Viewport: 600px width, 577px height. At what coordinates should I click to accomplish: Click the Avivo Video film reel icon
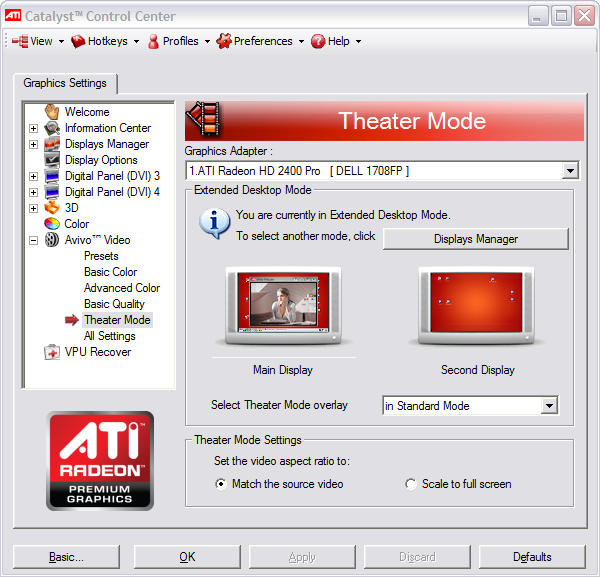[52, 240]
